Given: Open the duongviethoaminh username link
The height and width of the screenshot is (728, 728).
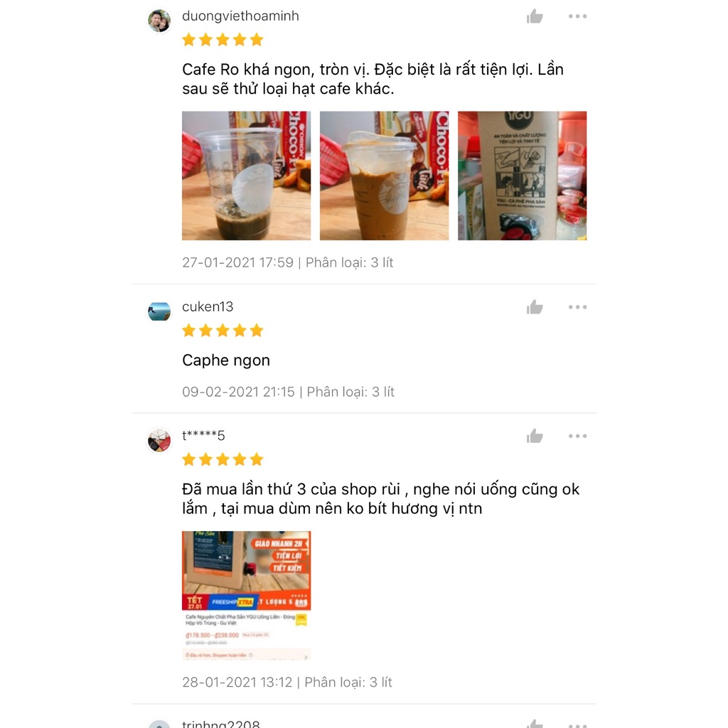Looking at the screenshot, I should click(x=240, y=16).
